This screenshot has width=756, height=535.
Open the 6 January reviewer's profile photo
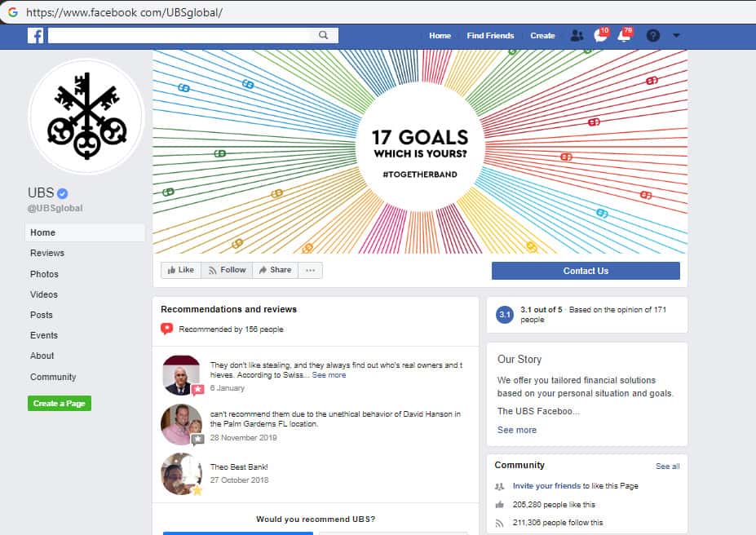tap(181, 375)
